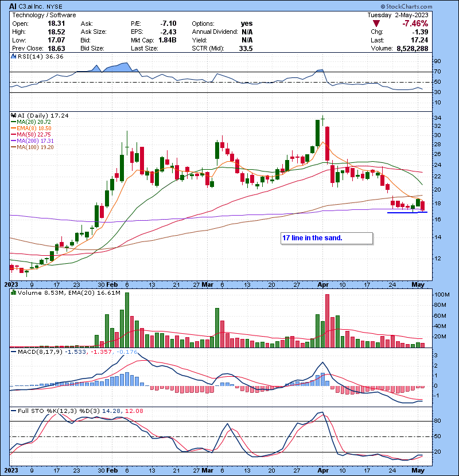Viewport: 459px width, 476px height.
Task: Click the MACD(8,17,9) indicator label
Action: [x=40, y=352]
